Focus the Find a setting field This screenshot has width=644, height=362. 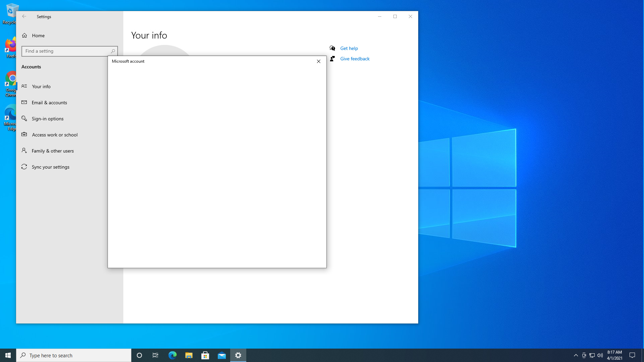pos(66,51)
